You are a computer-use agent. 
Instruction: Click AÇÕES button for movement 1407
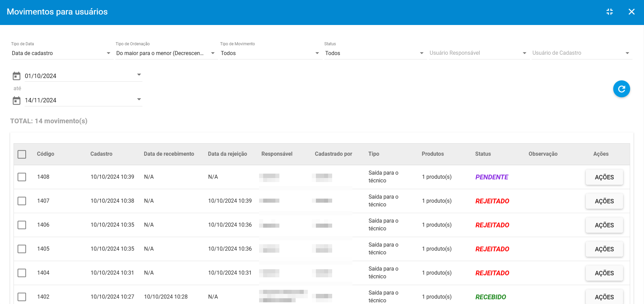click(x=604, y=201)
